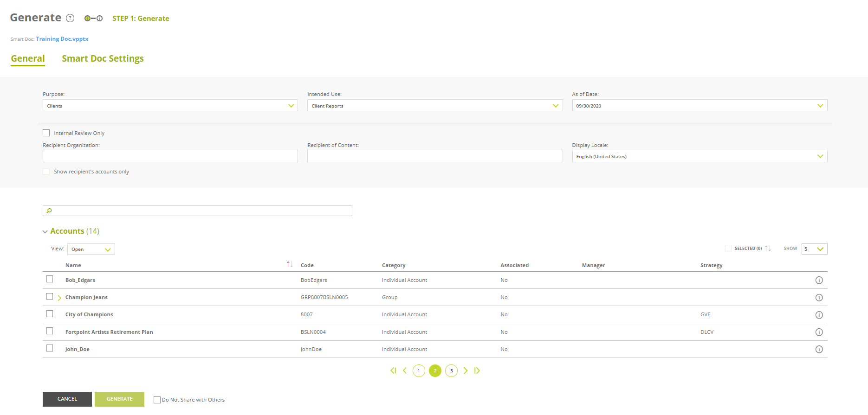Jump to the last page of accounts

coord(477,370)
